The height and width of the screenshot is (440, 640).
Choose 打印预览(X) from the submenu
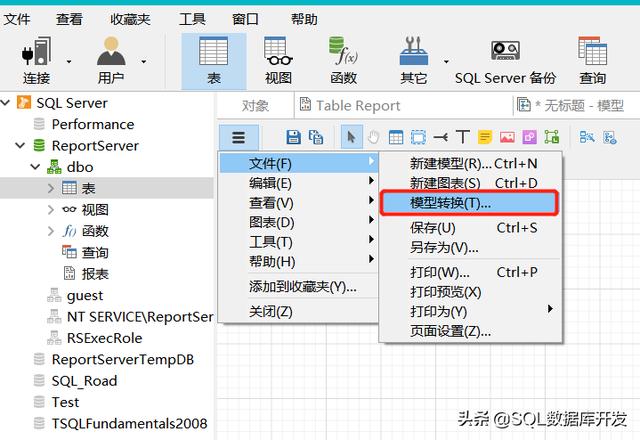click(471, 291)
